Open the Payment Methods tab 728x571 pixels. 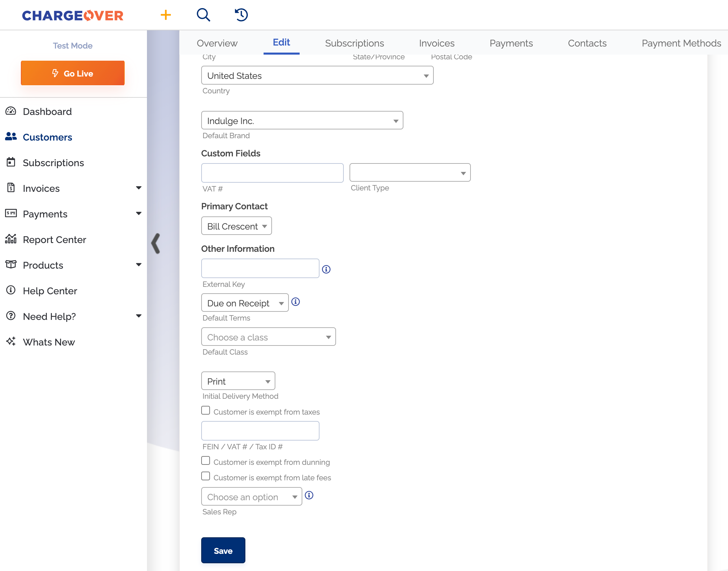pyautogui.click(x=681, y=43)
